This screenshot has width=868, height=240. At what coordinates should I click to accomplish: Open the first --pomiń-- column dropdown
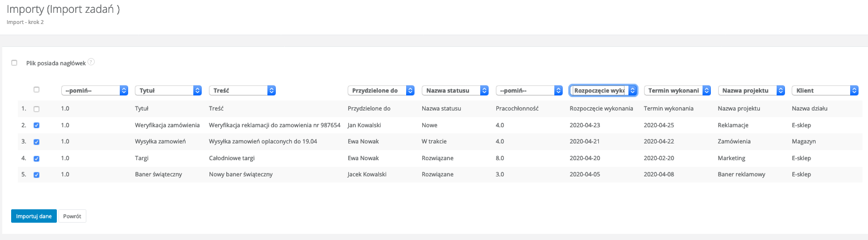tap(94, 90)
